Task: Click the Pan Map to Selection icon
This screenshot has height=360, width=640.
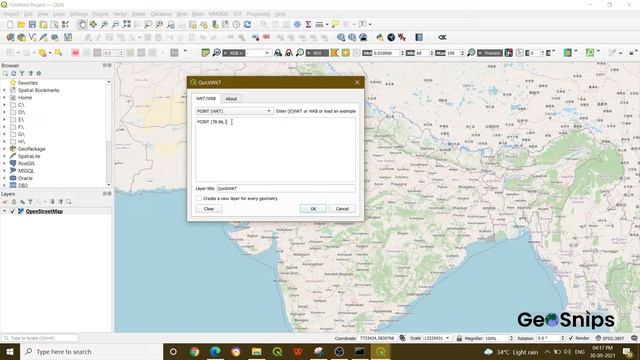Action: tap(93, 24)
